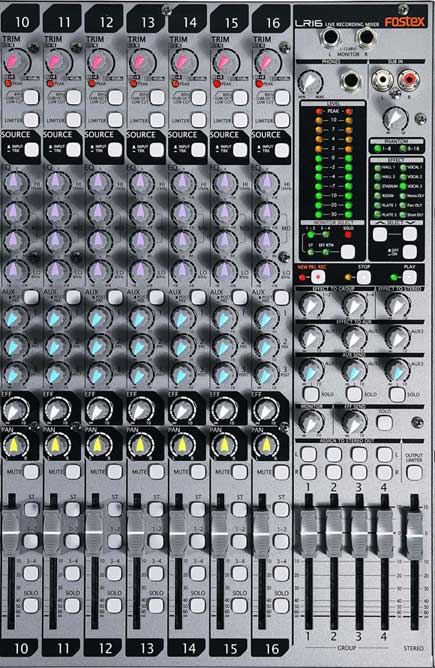
Task: Toggle SOLO under AUX SEND AUX1 knob
Action: [311, 394]
